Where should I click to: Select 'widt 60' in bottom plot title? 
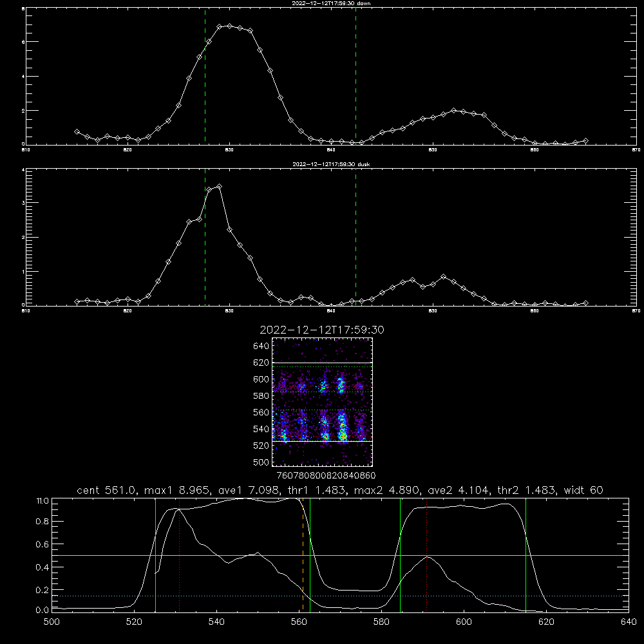[x=583, y=490]
